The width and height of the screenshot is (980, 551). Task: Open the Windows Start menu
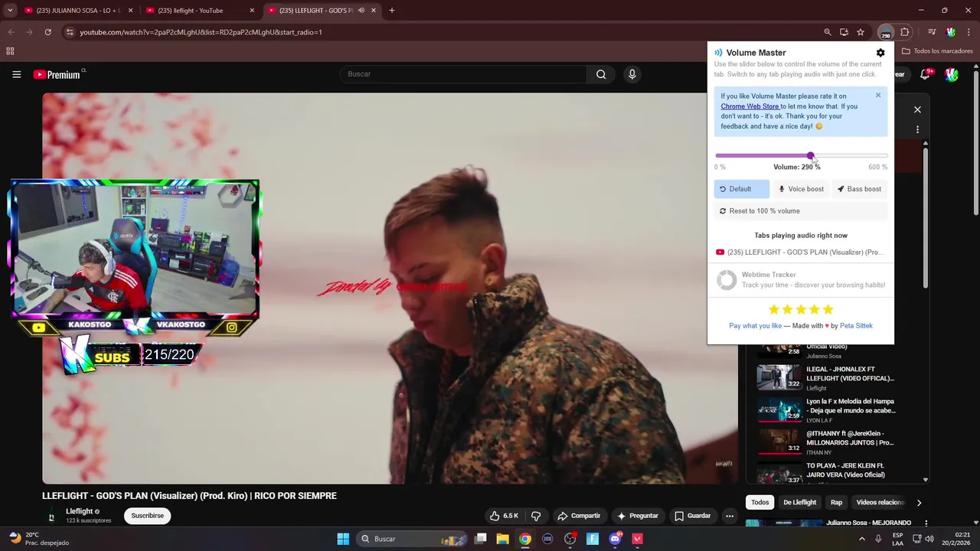point(343,539)
